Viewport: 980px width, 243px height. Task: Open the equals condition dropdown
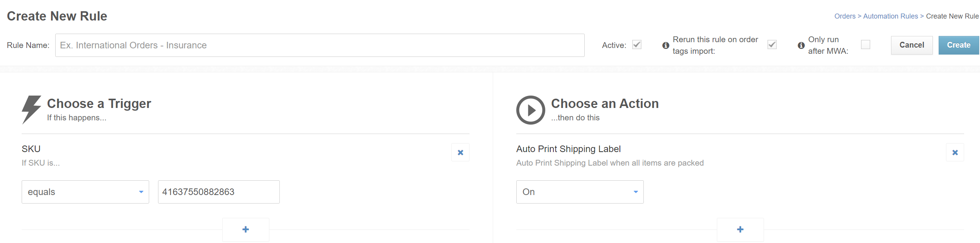[85, 192]
